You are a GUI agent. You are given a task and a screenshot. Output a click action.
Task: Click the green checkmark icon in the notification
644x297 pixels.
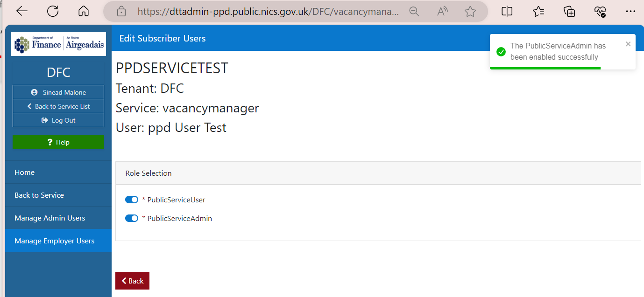click(x=501, y=52)
